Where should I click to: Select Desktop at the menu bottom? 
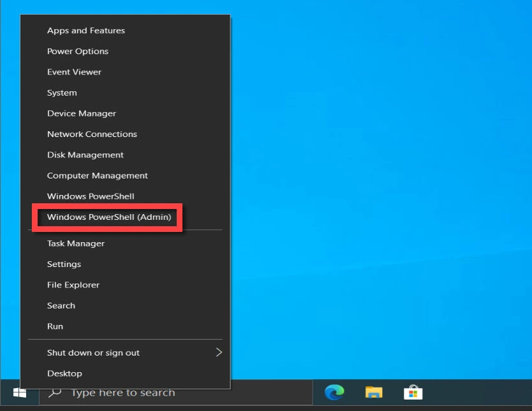(x=125, y=373)
